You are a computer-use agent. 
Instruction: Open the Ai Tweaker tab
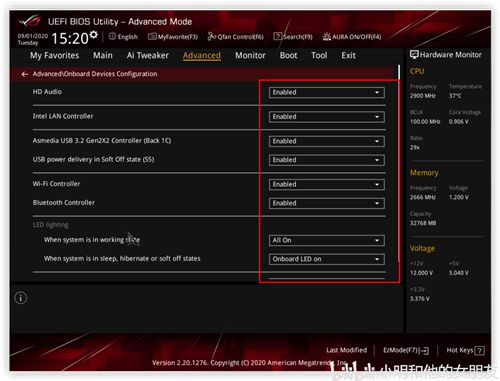(x=148, y=55)
